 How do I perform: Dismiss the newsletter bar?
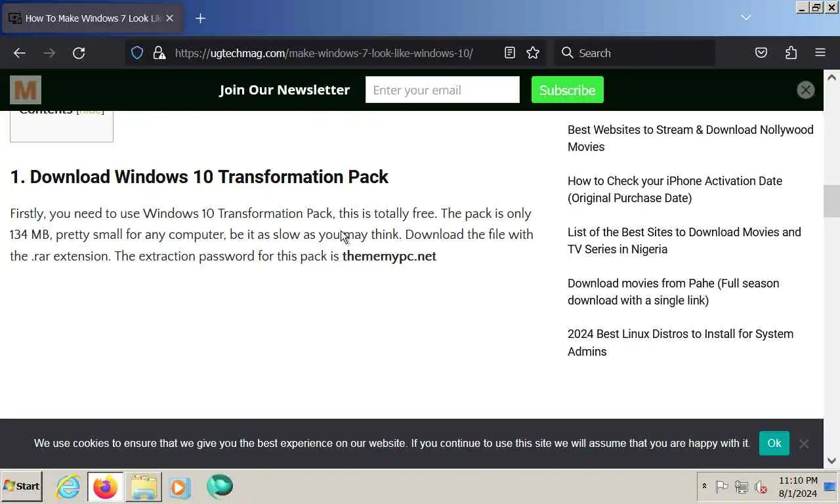pos(806,90)
